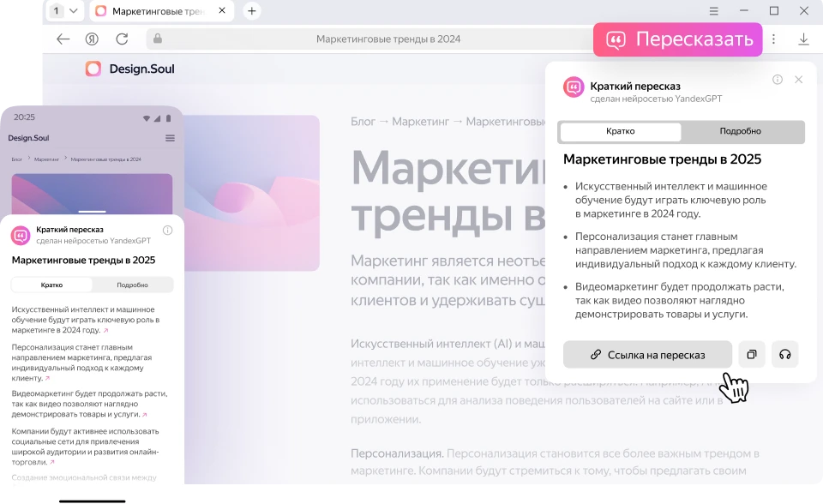Click the Видеомаркетинг bullet in the desktop panel

click(x=680, y=300)
